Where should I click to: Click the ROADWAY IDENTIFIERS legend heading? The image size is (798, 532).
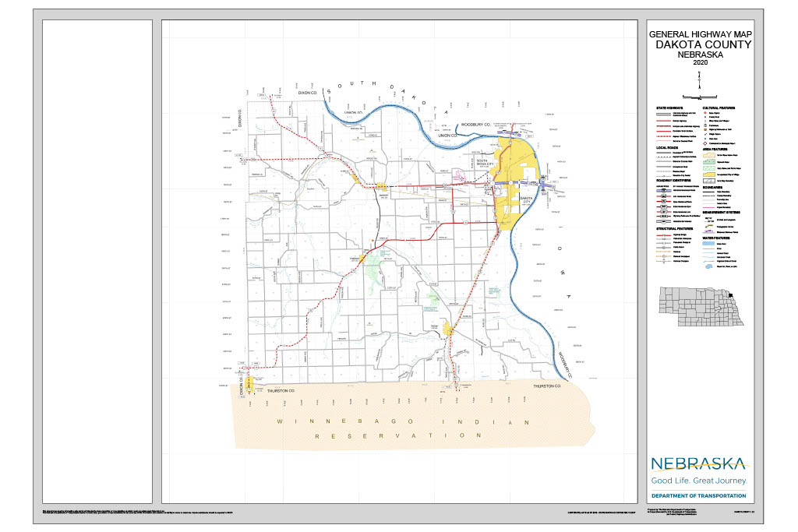(674, 180)
